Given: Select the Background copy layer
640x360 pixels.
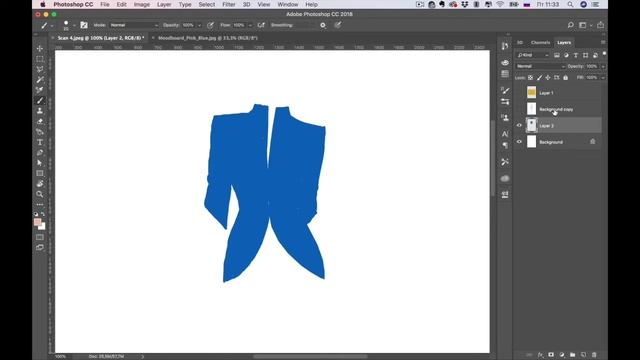Looking at the screenshot, I should (558, 109).
